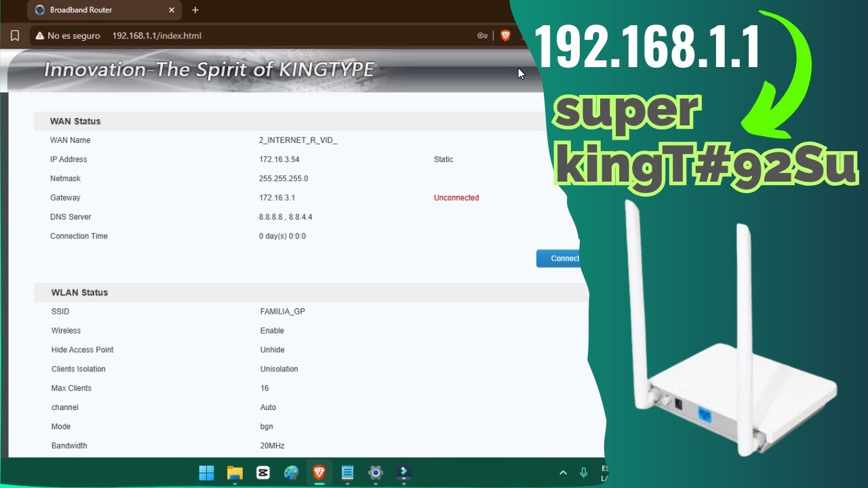Screen dimensions: 868x488
Task: Click the Max Clients label
Action: (x=71, y=388)
